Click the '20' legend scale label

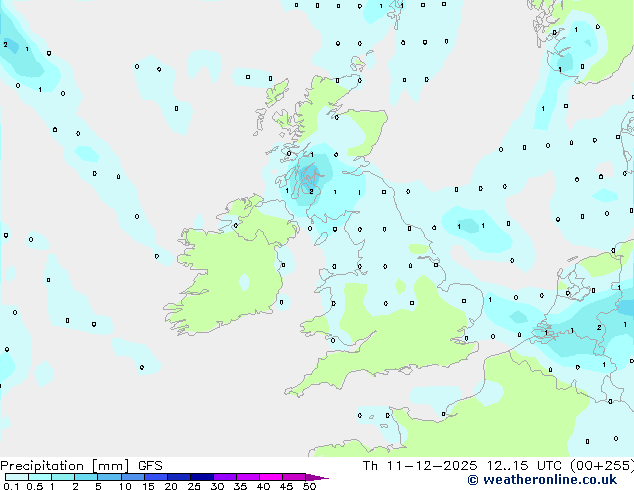click(171, 486)
